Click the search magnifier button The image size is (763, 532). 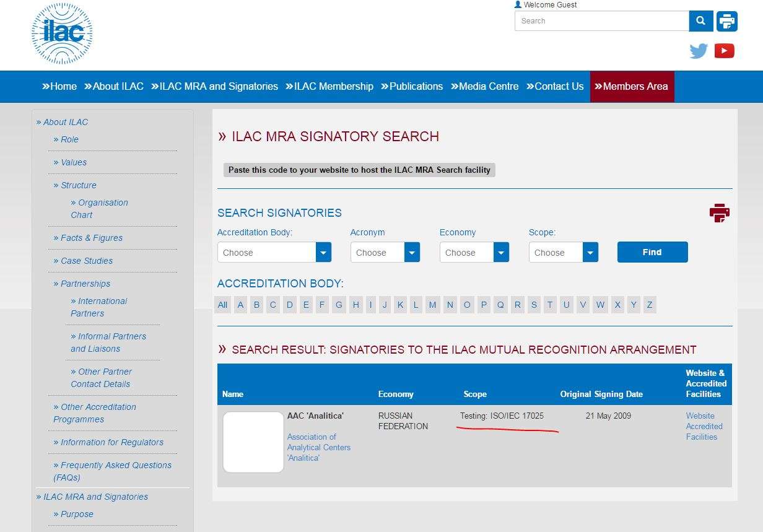[700, 21]
